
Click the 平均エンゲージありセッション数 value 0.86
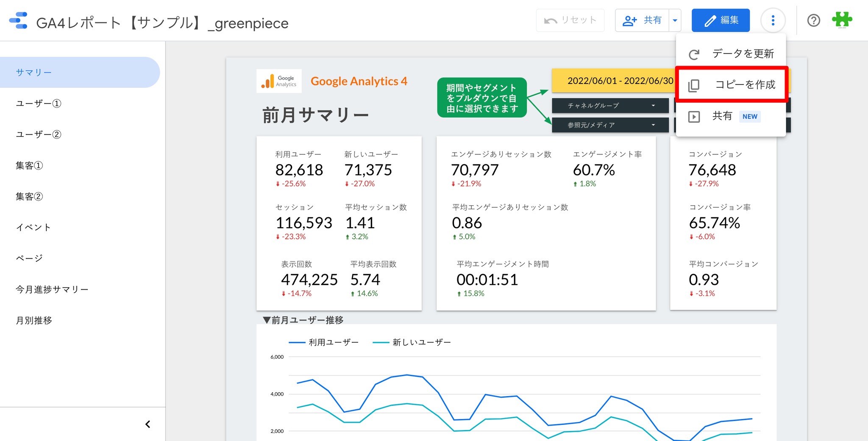467,223
